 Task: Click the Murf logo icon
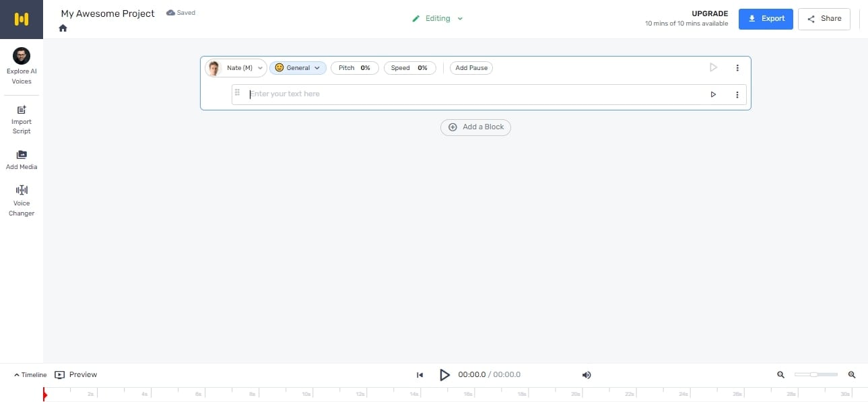click(x=22, y=19)
